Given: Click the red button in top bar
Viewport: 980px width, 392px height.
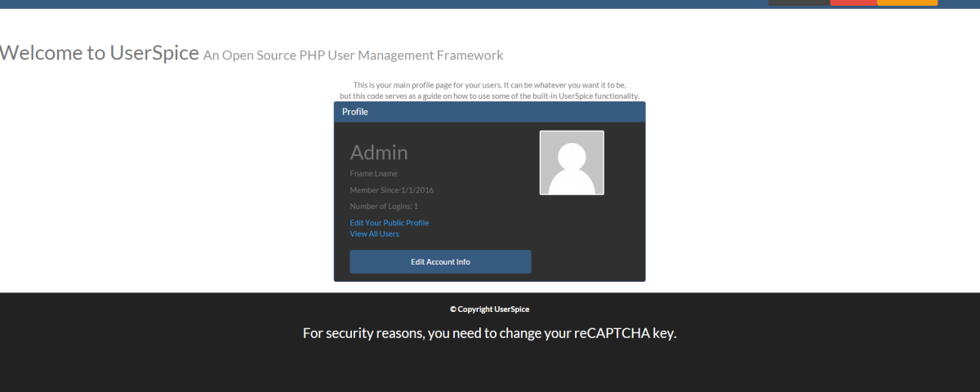Looking at the screenshot, I should pyautogui.click(x=853, y=2).
